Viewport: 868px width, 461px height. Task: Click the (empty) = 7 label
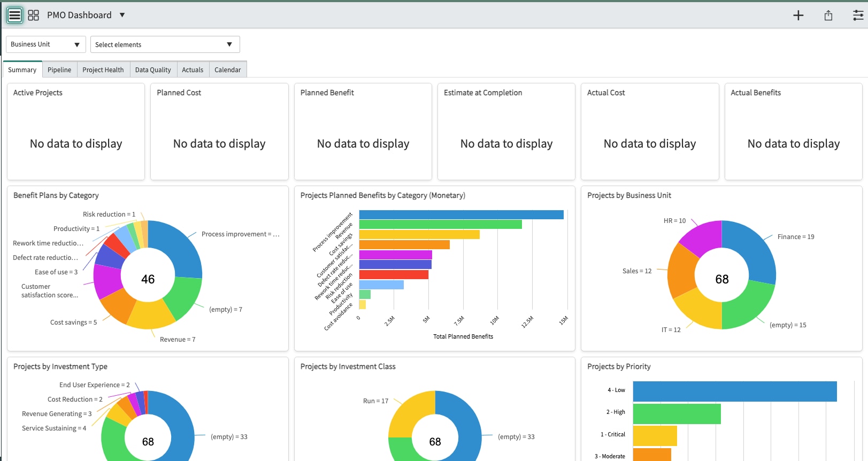pyautogui.click(x=226, y=310)
